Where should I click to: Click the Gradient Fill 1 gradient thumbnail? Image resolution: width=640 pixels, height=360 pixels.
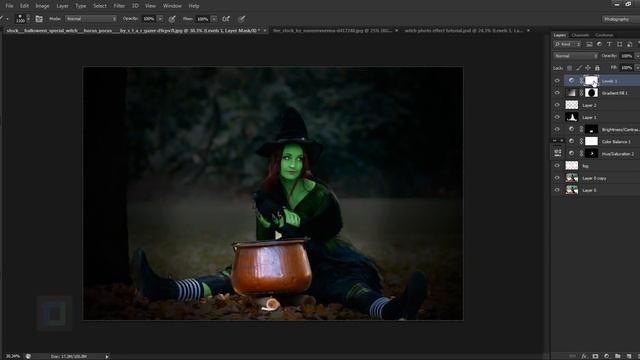point(571,93)
